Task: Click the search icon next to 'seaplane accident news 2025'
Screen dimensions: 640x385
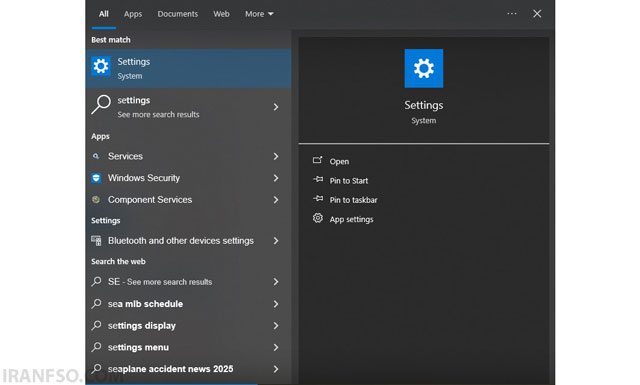Action: click(x=96, y=369)
